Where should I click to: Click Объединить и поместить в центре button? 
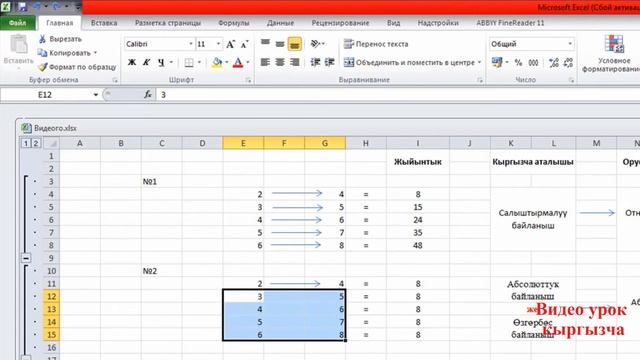[x=409, y=62]
